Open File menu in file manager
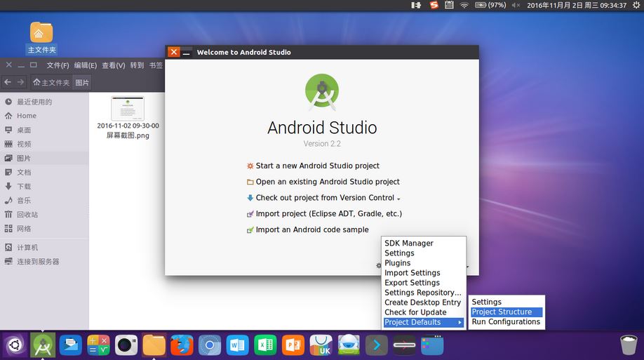Screen dimensions: 644x360 (x=58, y=65)
